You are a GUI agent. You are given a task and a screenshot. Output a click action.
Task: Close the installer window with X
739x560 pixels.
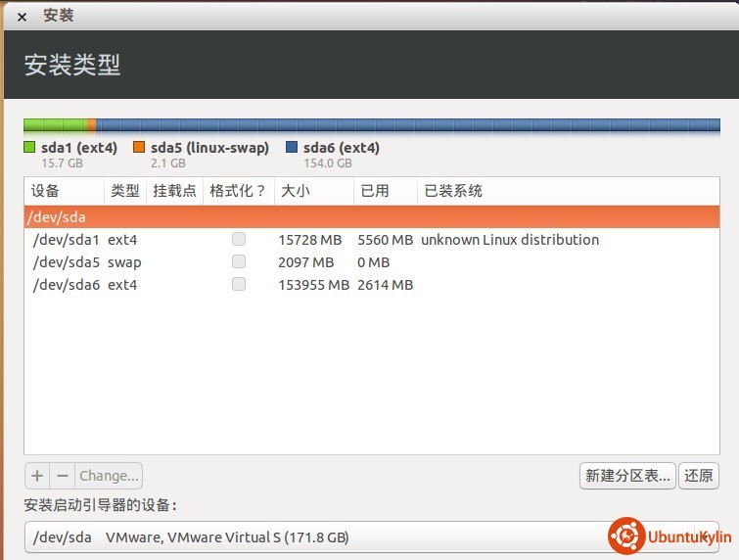[x=22, y=17]
